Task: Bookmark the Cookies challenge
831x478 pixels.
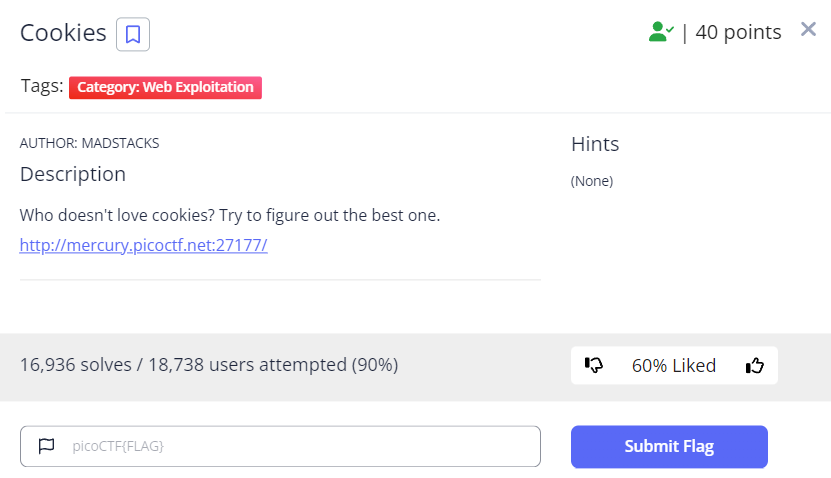Action: (x=133, y=35)
